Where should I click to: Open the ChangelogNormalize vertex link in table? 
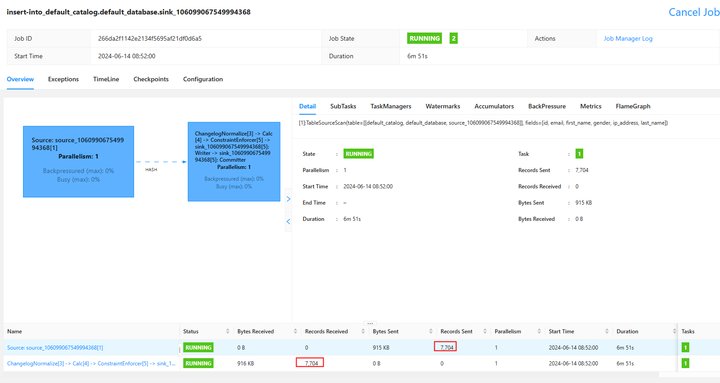[91, 363]
